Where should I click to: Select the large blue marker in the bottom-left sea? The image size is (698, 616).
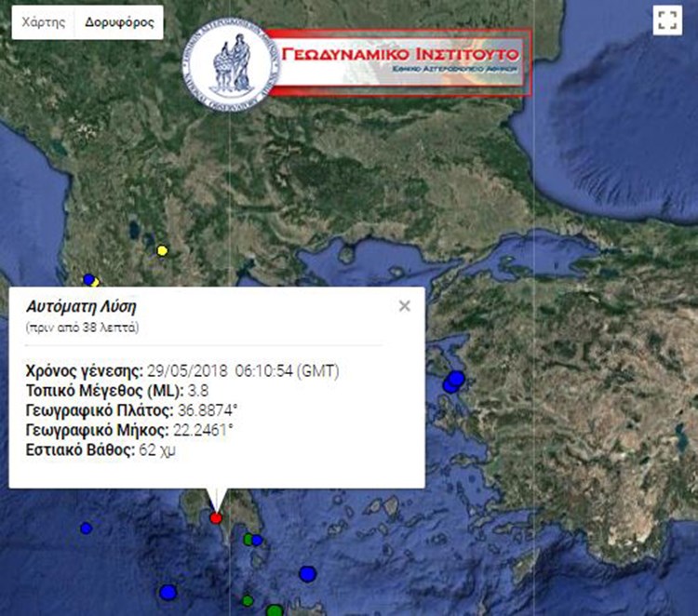(x=168, y=592)
